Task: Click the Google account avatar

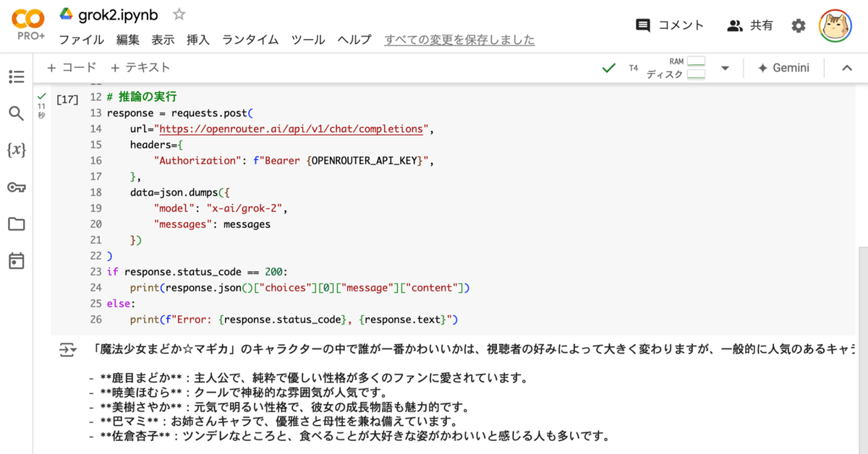Action: [x=835, y=24]
